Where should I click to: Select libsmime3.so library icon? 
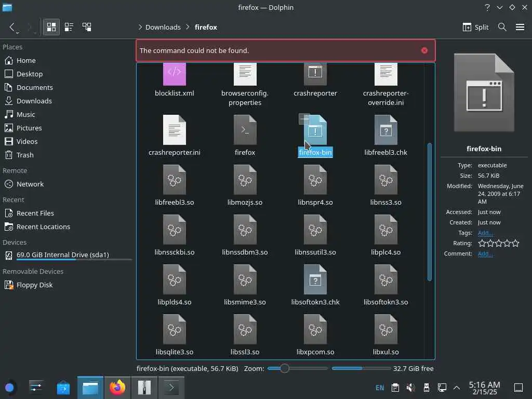tap(245, 280)
